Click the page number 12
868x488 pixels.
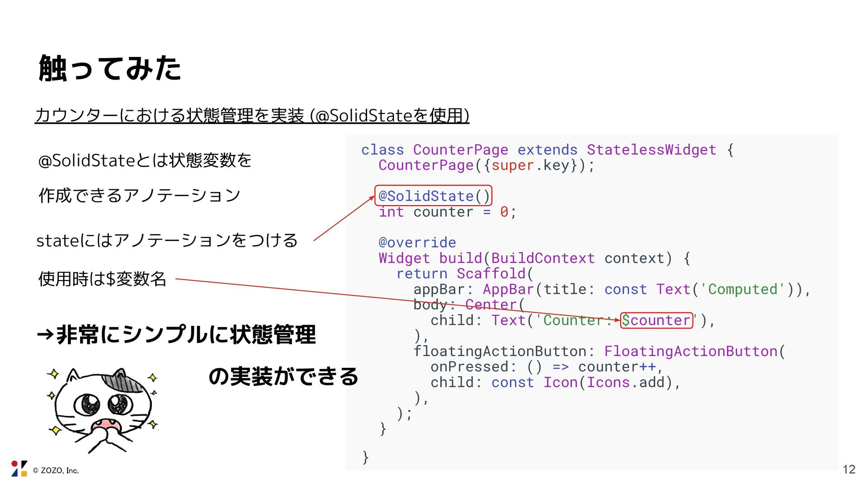tap(849, 469)
